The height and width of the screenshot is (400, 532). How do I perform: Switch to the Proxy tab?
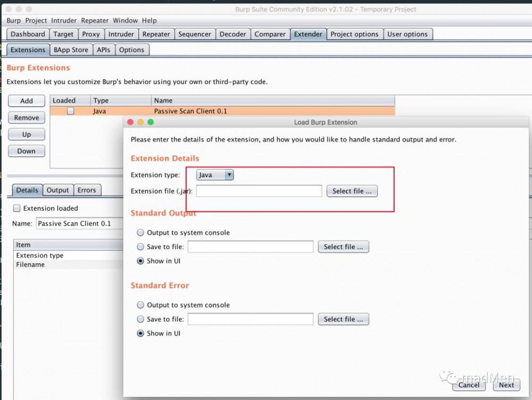[x=91, y=34]
